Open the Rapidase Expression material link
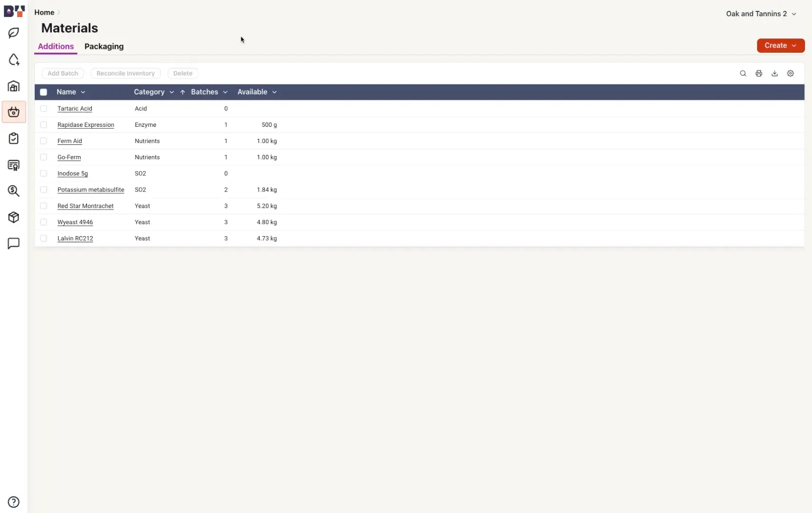Image resolution: width=812 pixels, height=513 pixels. [x=86, y=124]
